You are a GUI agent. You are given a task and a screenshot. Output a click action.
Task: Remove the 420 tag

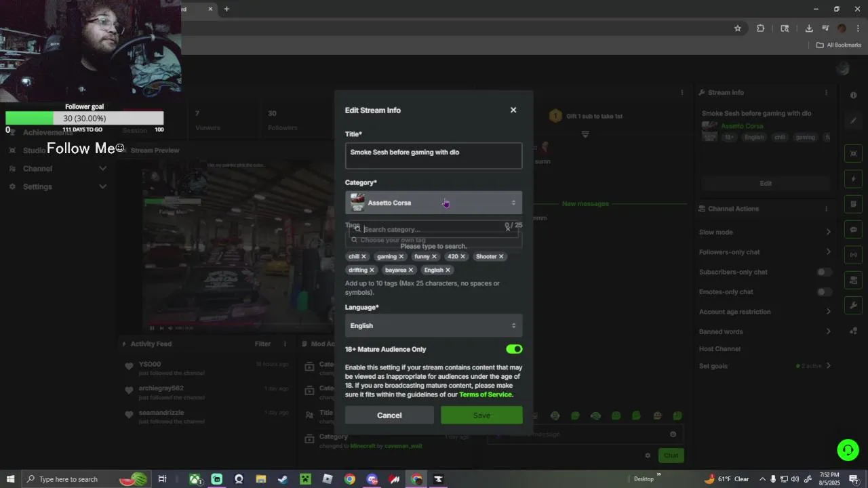pos(462,256)
